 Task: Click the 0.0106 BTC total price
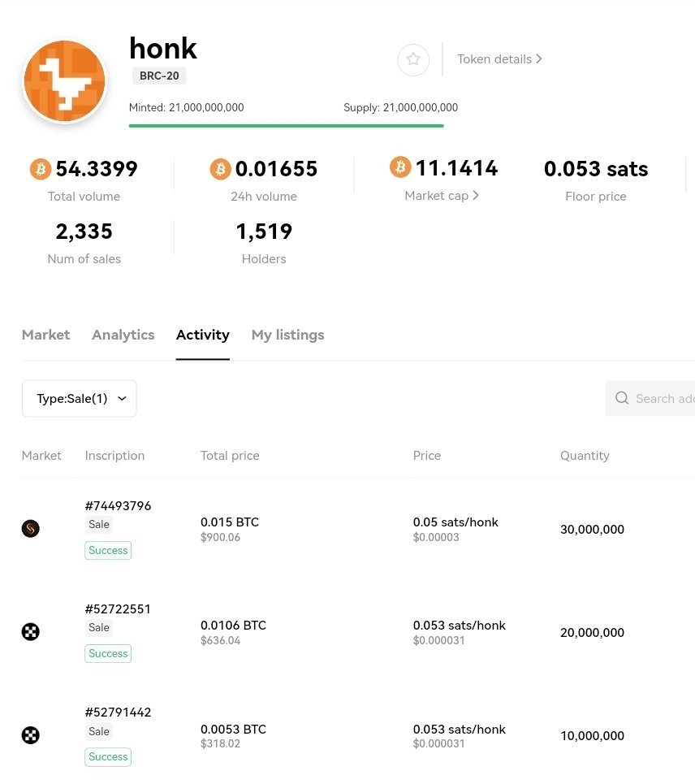(233, 626)
